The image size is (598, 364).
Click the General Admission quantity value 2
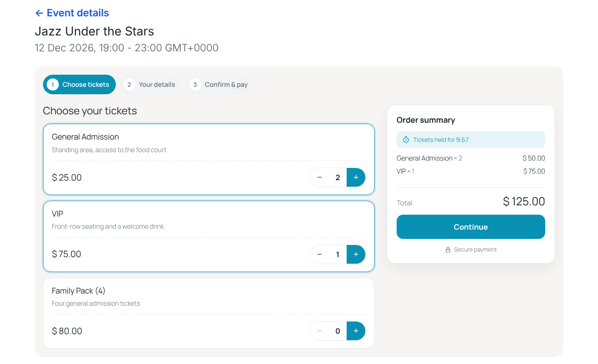click(x=338, y=177)
